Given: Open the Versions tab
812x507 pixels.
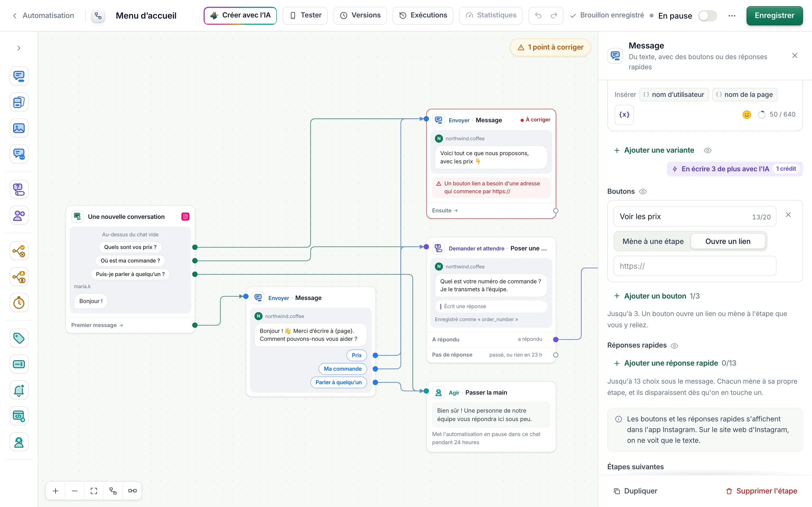Looking at the screenshot, I should 360,15.
